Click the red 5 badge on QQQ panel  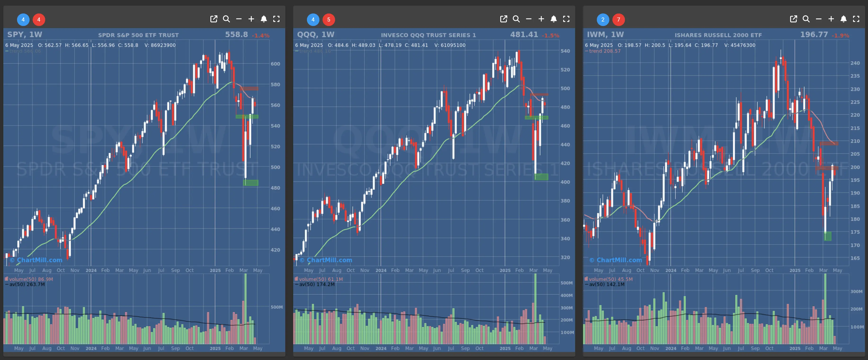coord(328,20)
